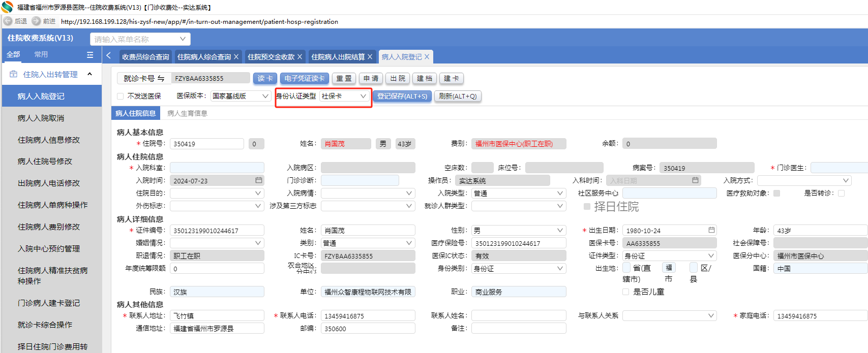Click the 门诊诊断 input field
Viewport: 868px width, 353px height.
click(x=360, y=180)
